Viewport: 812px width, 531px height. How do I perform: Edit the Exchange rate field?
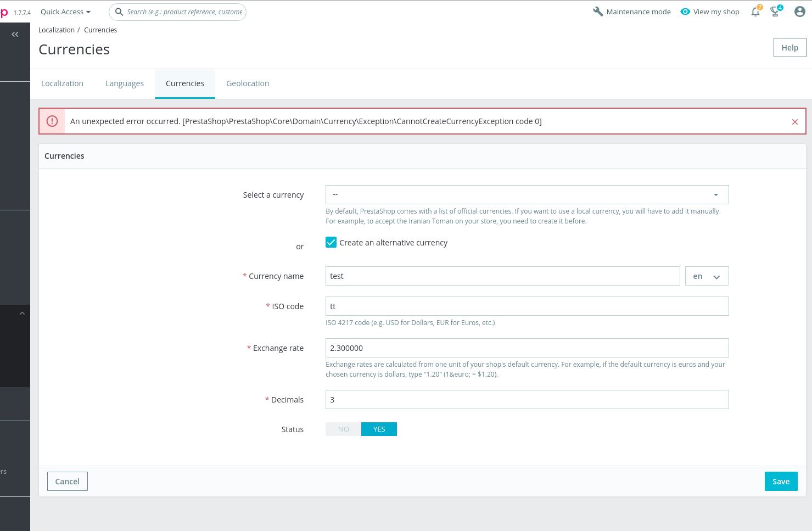coord(527,348)
